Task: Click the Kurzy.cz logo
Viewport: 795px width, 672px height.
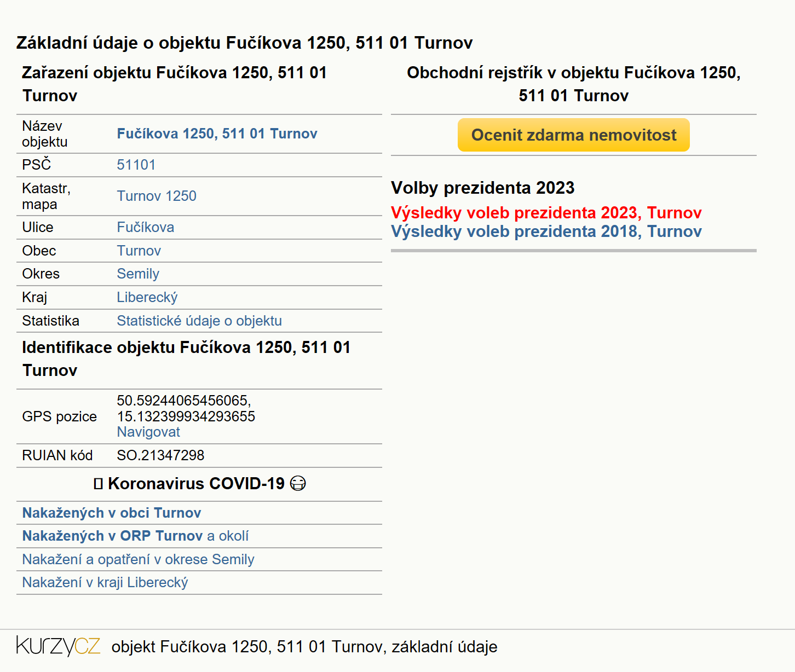Action: coord(59,646)
